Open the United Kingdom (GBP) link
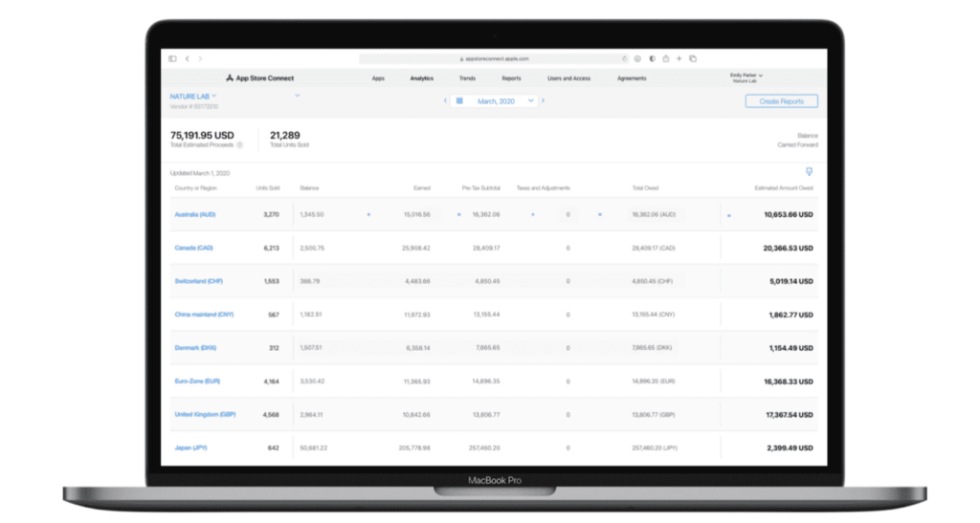980x523 pixels. 205,414
